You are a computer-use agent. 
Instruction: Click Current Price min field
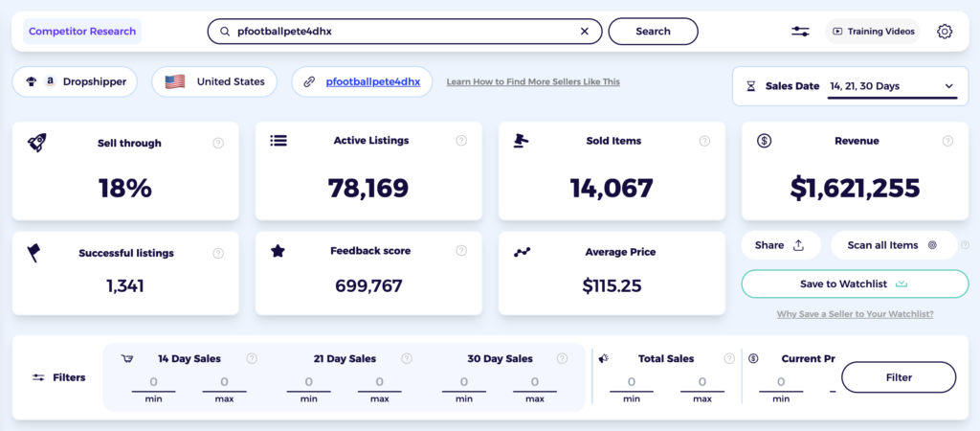781,383
